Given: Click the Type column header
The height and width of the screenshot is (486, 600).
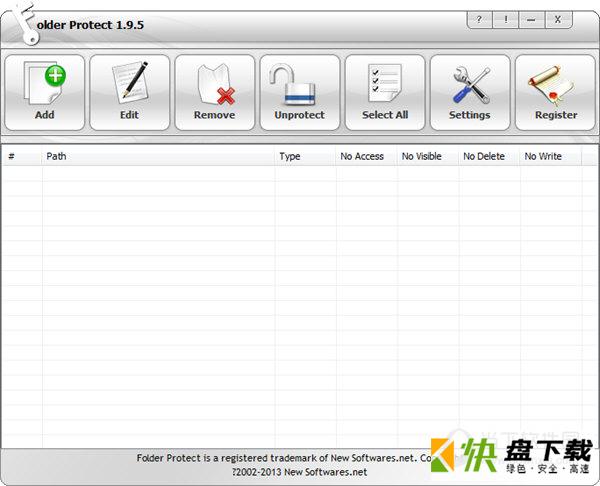Looking at the screenshot, I should pyautogui.click(x=305, y=156).
